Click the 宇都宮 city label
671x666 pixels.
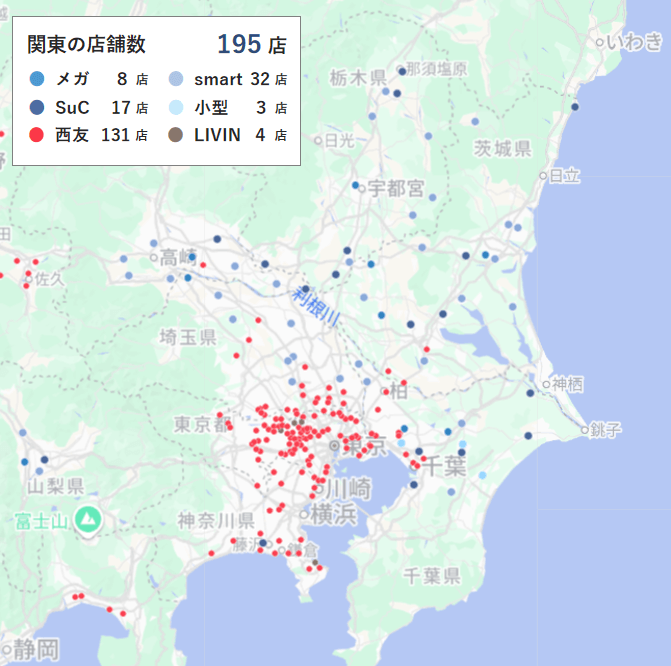click(394, 188)
